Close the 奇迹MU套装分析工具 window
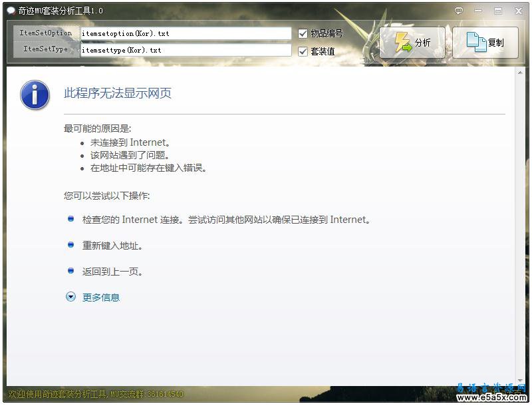Screen dimensions: 532x406 518,11
